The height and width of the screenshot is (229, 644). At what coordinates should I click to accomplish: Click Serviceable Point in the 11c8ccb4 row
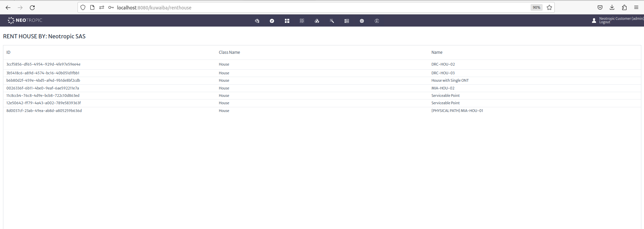[x=446, y=96]
